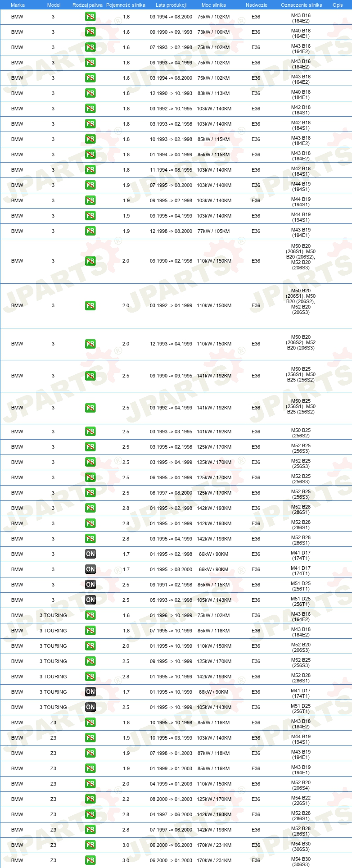352x868 pixels.
Task: Click engine code M52 B20 (206S4)
Action: pyautogui.click(x=301, y=785)
